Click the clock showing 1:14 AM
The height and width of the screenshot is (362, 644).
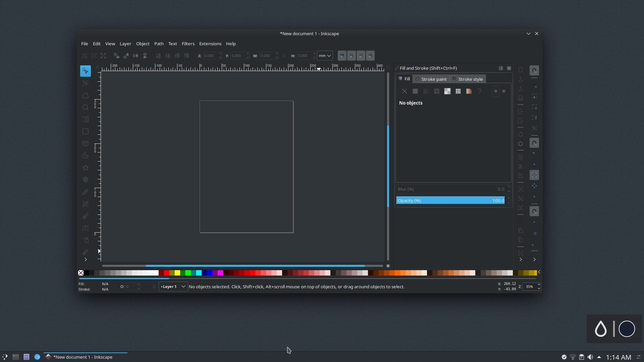coord(619,357)
